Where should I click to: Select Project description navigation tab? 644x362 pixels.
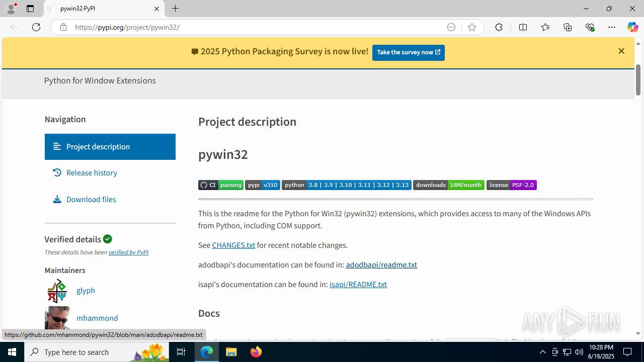110,147
